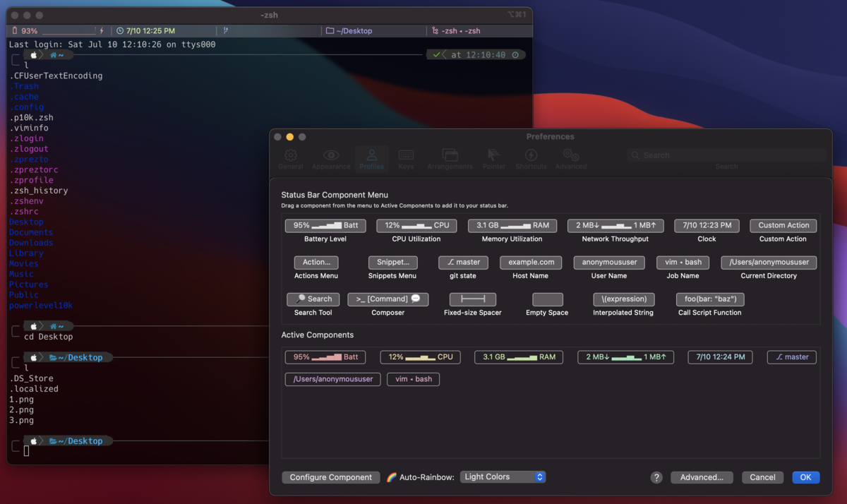Switch to the General preferences tab

pyautogui.click(x=291, y=159)
